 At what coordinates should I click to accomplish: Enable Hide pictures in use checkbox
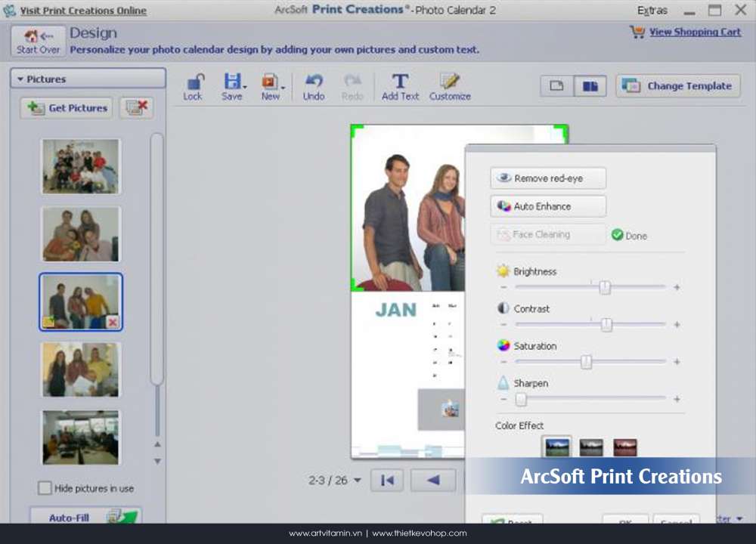45,488
